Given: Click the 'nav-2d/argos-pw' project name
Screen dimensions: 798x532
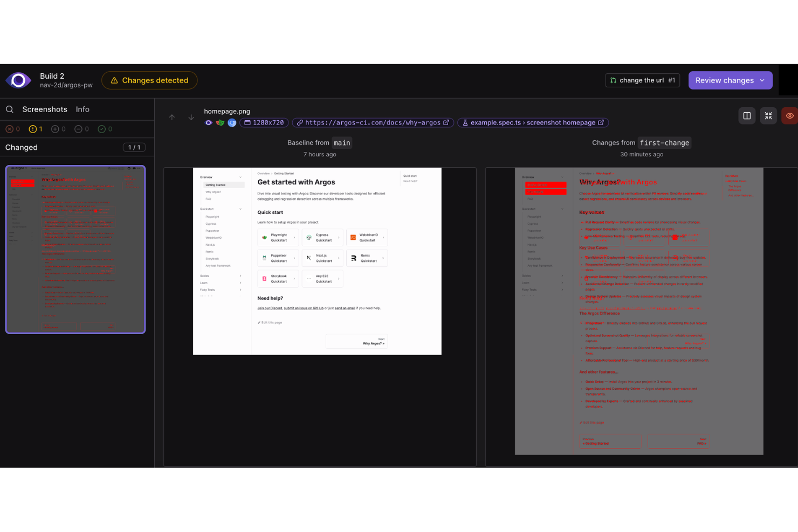Looking at the screenshot, I should coord(66,85).
